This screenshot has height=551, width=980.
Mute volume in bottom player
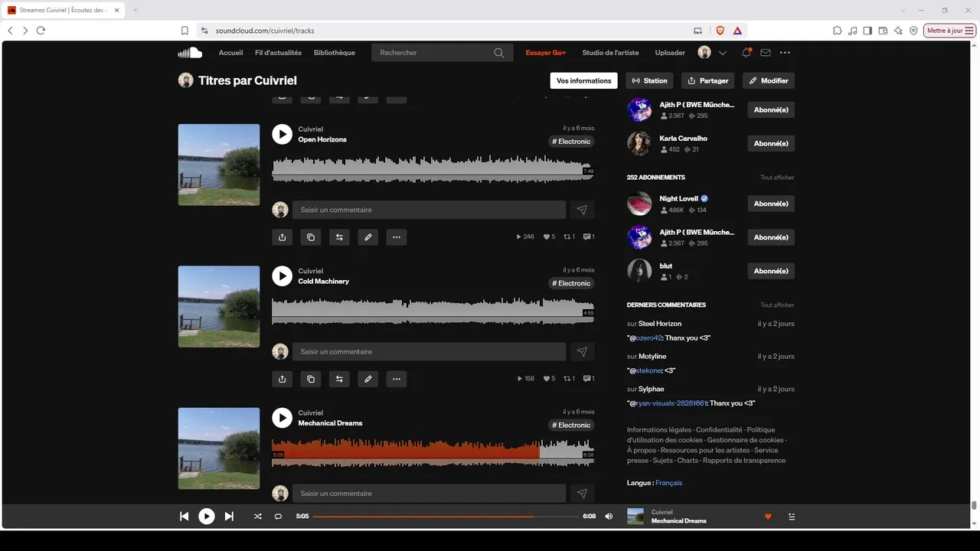click(x=609, y=517)
